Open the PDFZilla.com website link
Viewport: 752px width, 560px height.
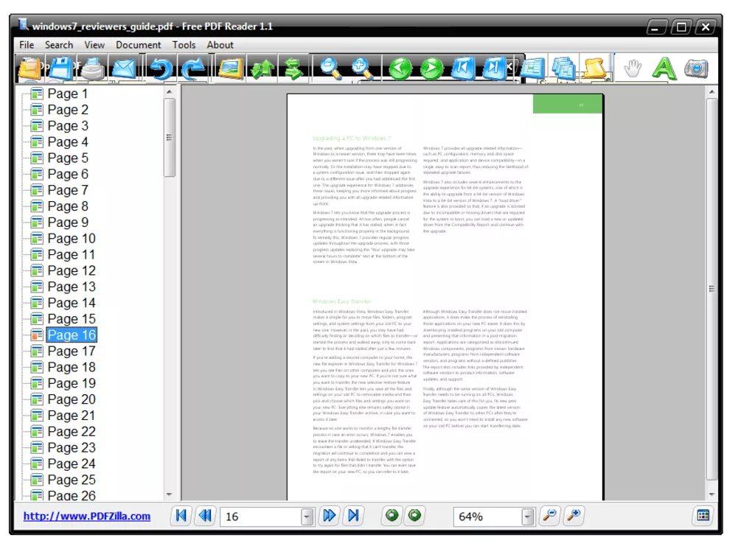click(x=87, y=516)
